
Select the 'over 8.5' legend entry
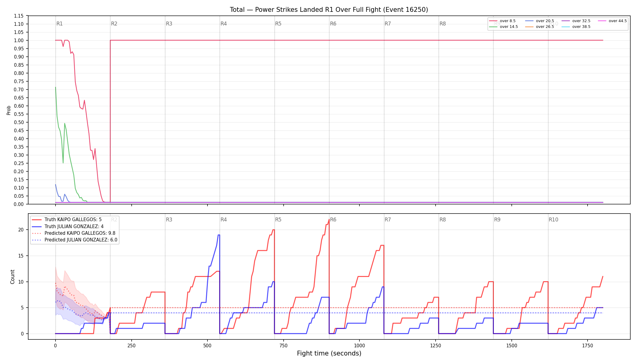click(x=502, y=21)
